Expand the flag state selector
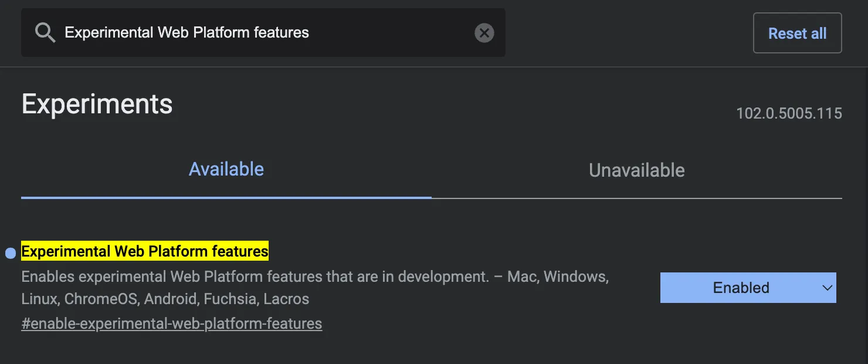The height and width of the screenshot is (364, 868). (x=748, y=288)
